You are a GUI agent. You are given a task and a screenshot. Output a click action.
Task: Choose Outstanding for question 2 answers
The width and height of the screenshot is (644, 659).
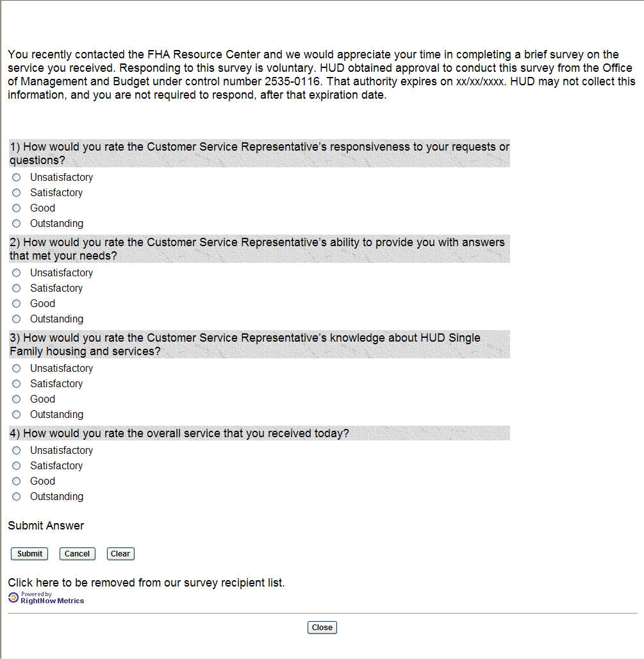click(17, 319)
